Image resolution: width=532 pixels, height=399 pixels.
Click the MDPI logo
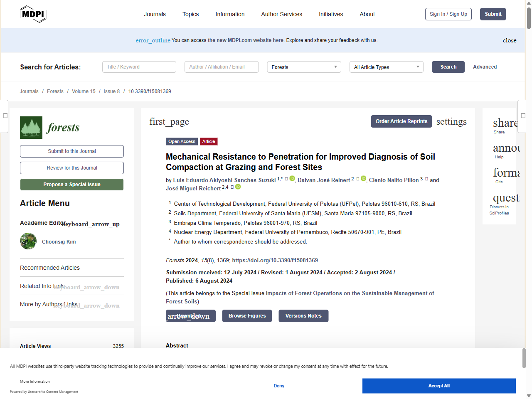(x=33, y=14)
